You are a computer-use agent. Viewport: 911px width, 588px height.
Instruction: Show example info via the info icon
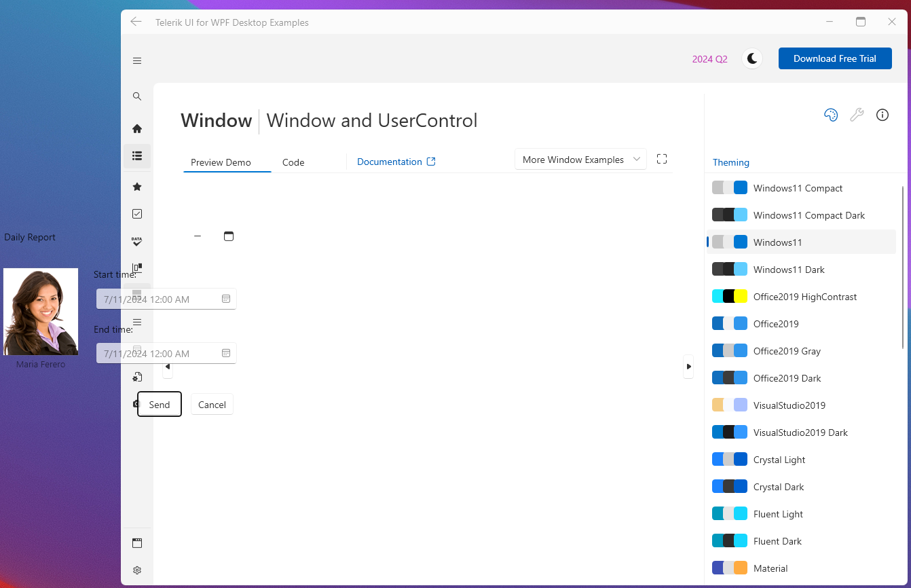882,115
